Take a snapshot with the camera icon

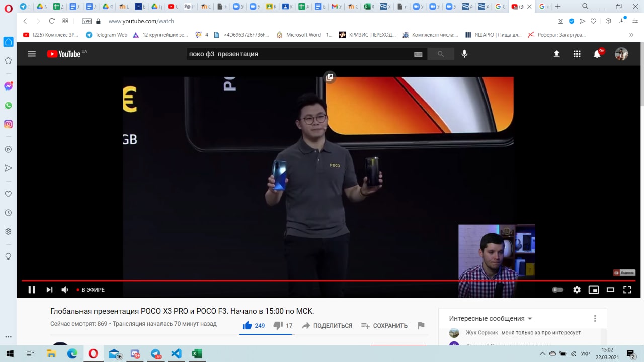click(x=560, y=21)
